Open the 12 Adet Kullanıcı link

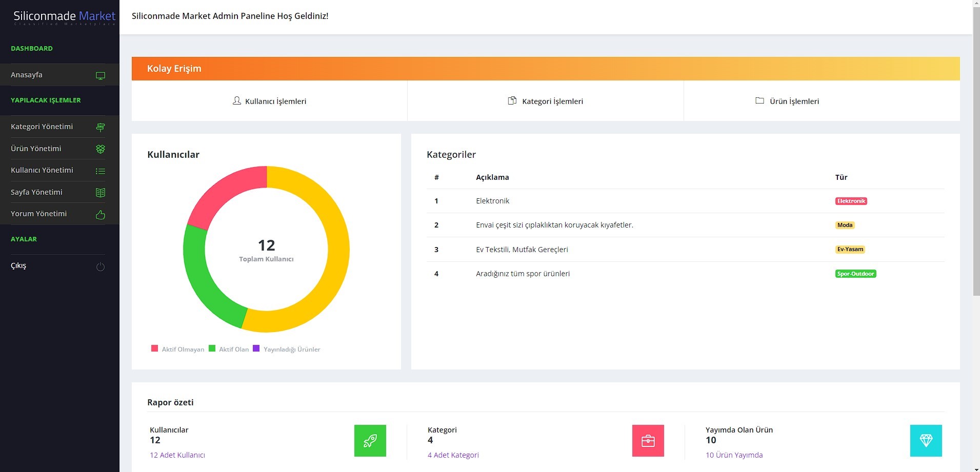tap(177, 455)
